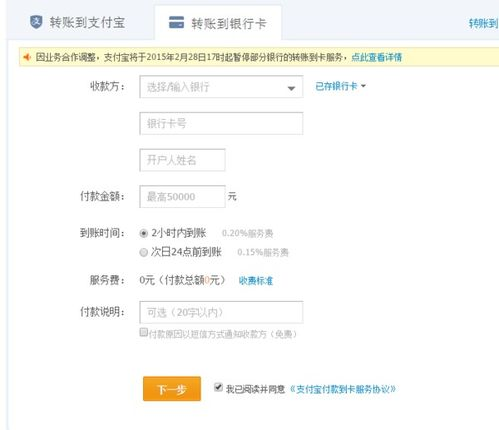Click the dropdown arrow in bank selector
Viewport: 499px width, 430px height.
tap(291, 88)
